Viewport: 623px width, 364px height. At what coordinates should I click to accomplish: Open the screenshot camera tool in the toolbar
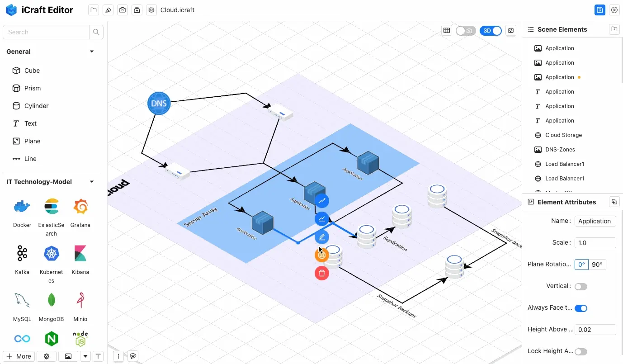click(122, 9)
